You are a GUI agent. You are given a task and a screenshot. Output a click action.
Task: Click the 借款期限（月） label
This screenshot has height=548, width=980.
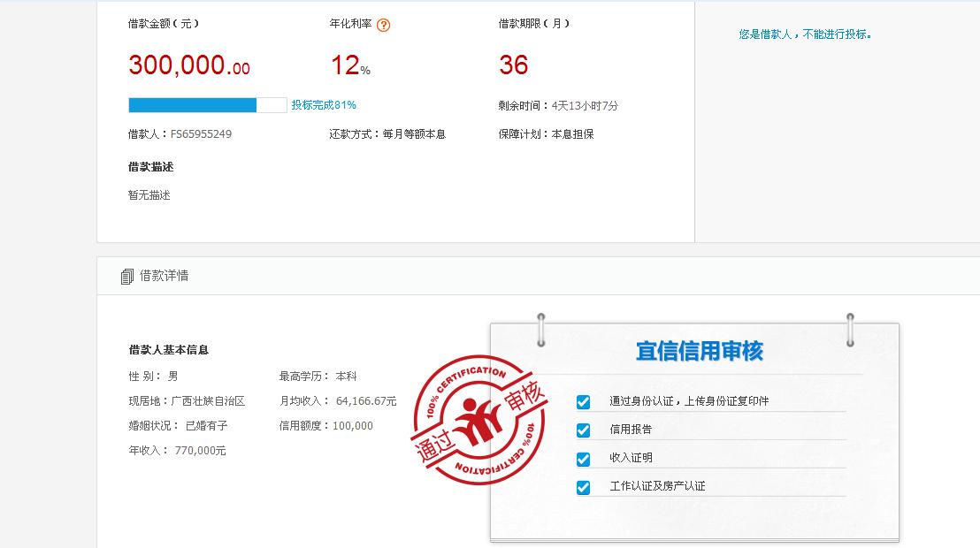pos(534,24)
